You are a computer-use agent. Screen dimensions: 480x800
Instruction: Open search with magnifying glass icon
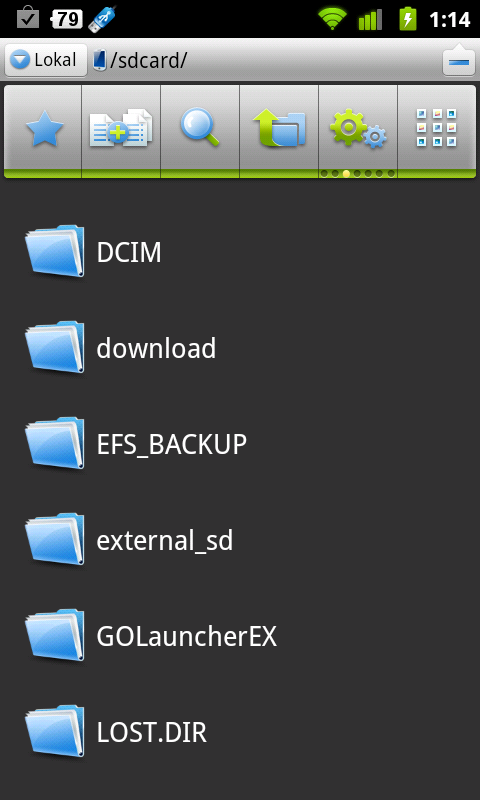(200, 131)
